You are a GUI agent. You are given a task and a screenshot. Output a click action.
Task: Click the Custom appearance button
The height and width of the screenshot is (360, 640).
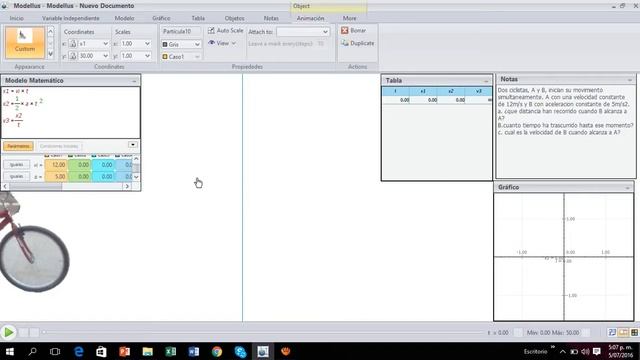click(x=25, y=42)
